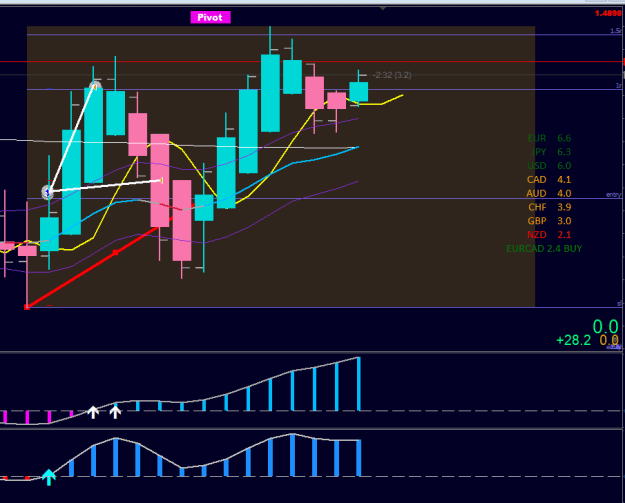Select the CAD 4.1 strength row
This screenshot has width=625, height=503.
549,180
